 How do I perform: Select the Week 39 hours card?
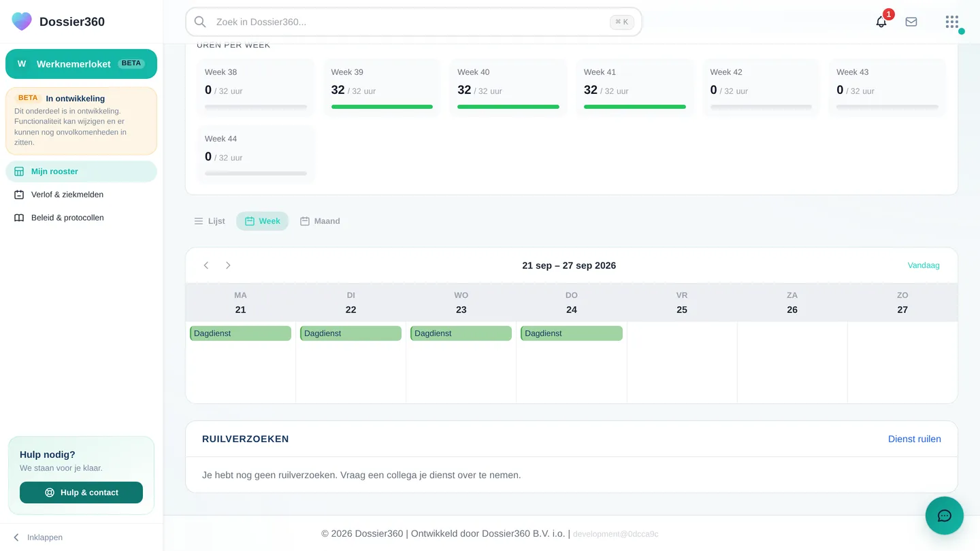[x=382, y=88]
